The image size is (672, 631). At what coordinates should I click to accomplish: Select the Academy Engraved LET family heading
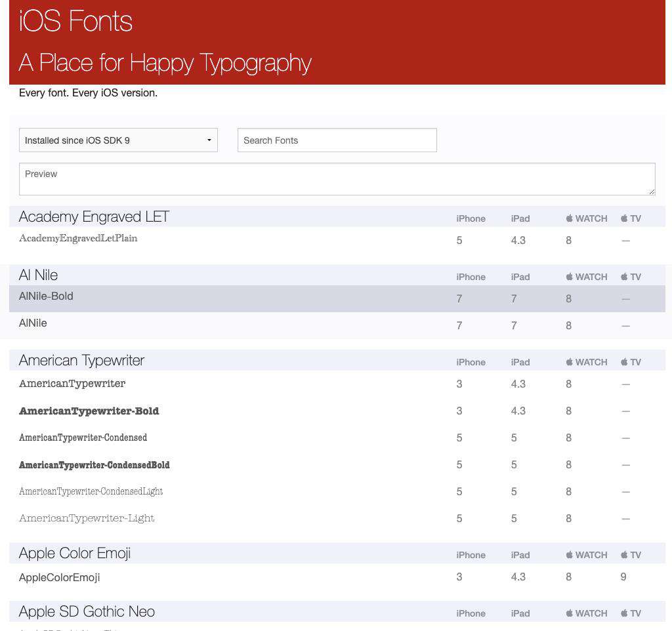(x=94, y=216)
